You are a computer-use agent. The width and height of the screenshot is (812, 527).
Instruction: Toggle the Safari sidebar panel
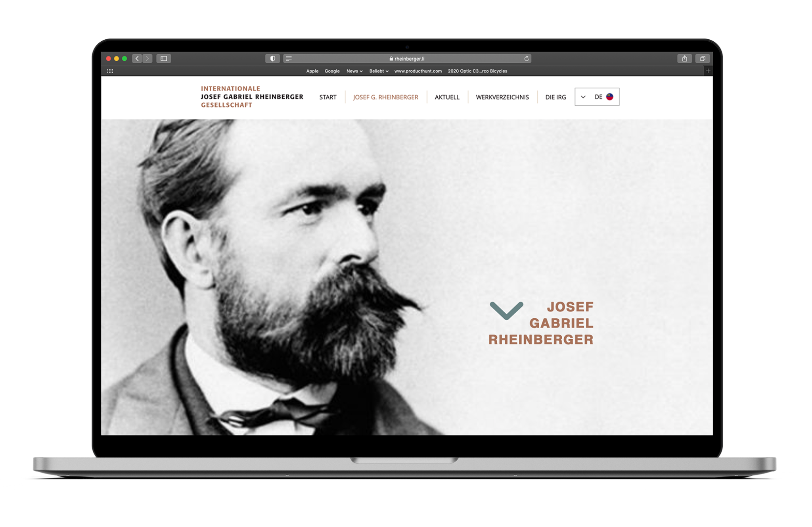pos(164,59)
